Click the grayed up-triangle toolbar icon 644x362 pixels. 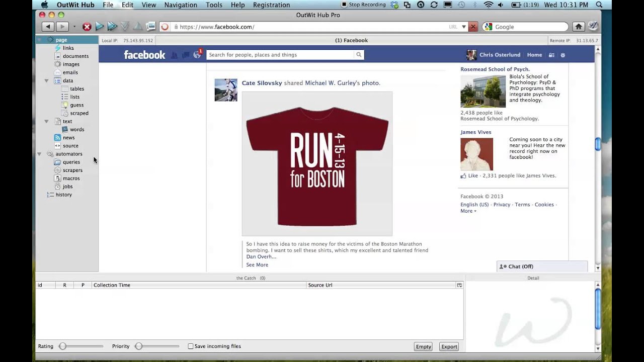(x=137, y=27)
